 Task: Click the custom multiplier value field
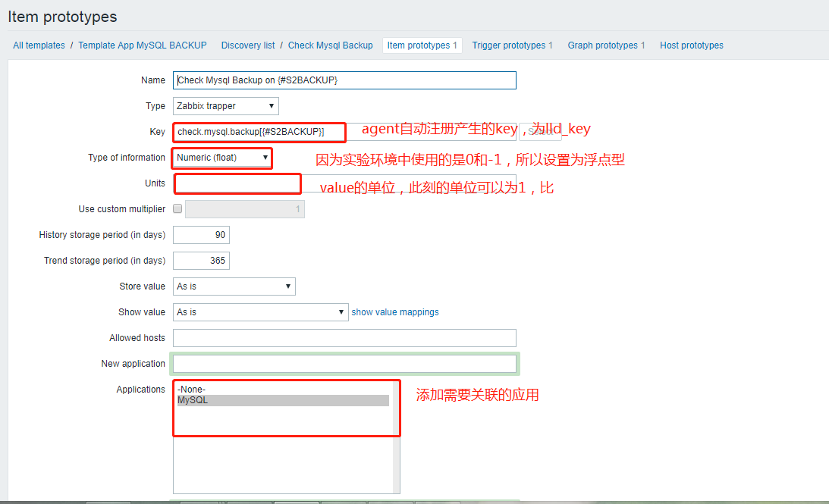click(x=245, y=209)
